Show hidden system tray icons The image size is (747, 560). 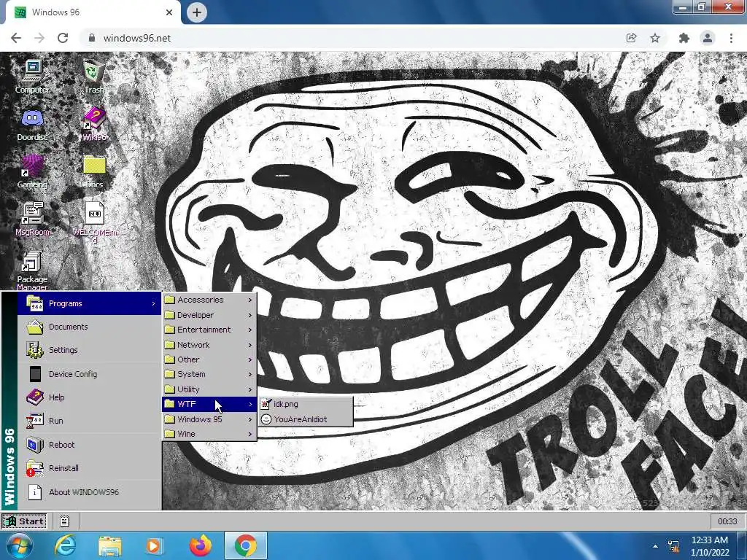click(656, 546)
